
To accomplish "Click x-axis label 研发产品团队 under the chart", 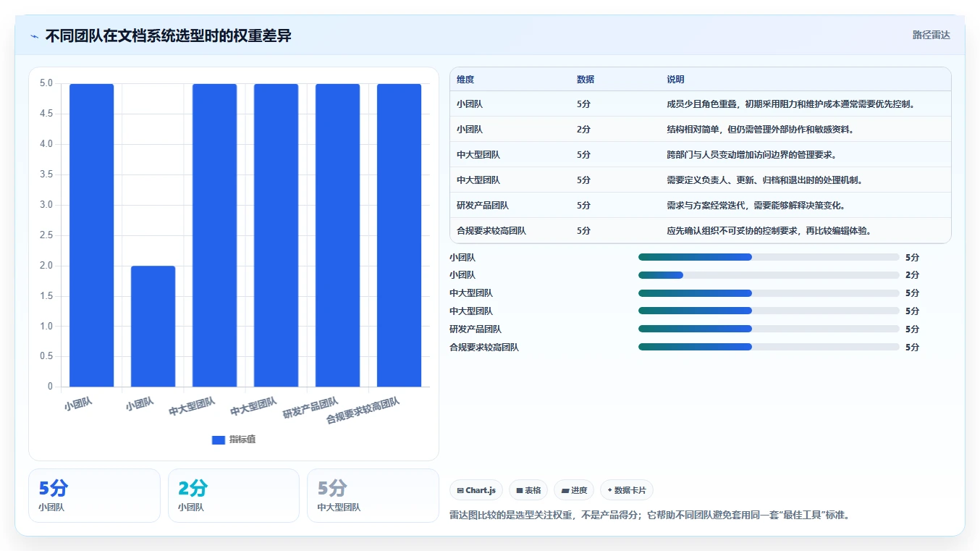I will 311,408.
